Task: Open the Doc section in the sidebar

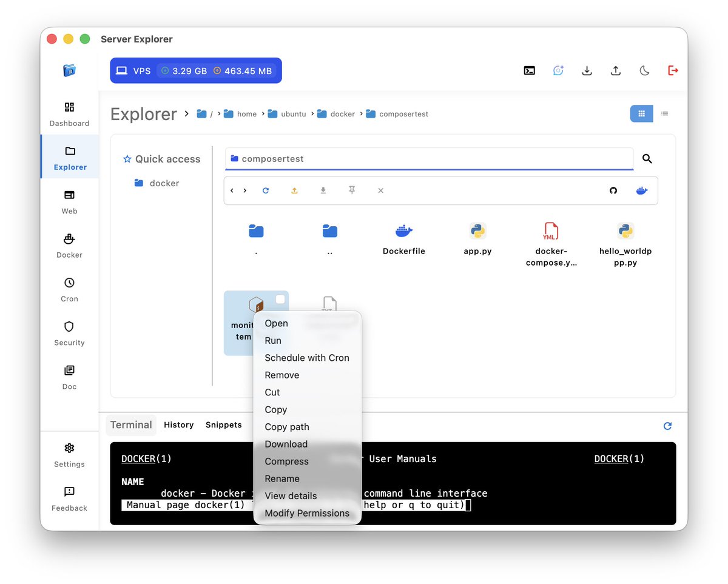Action: tap(69, 377)
